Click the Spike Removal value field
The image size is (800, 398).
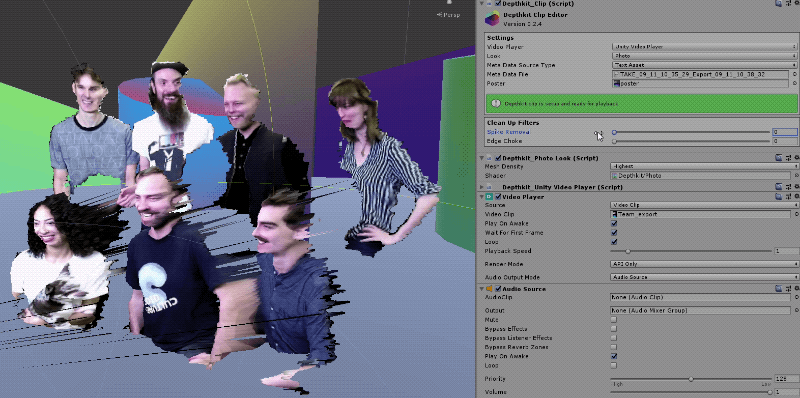[785, 132]
